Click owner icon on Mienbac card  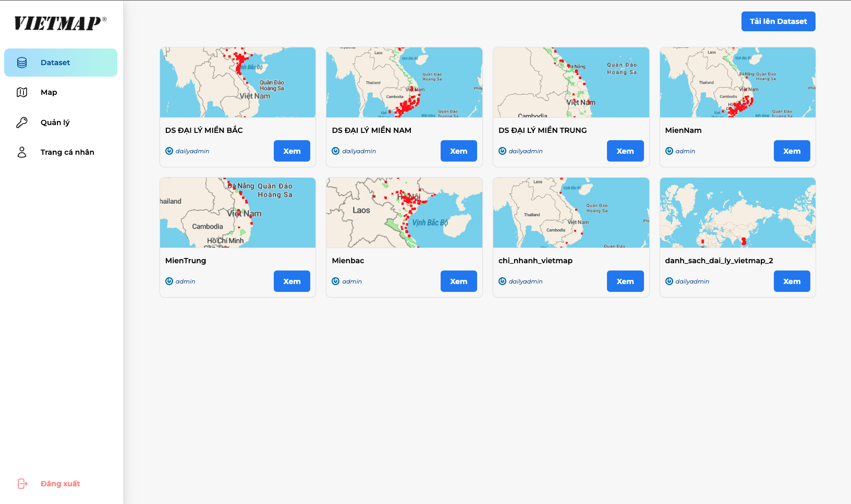coord(336,281)
